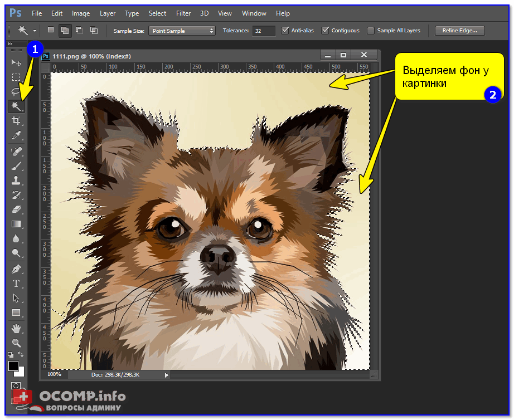The image size is (514, 420).
Task: Select the Eraser tool
Action: pyautogui.click(x=16, y=209)
